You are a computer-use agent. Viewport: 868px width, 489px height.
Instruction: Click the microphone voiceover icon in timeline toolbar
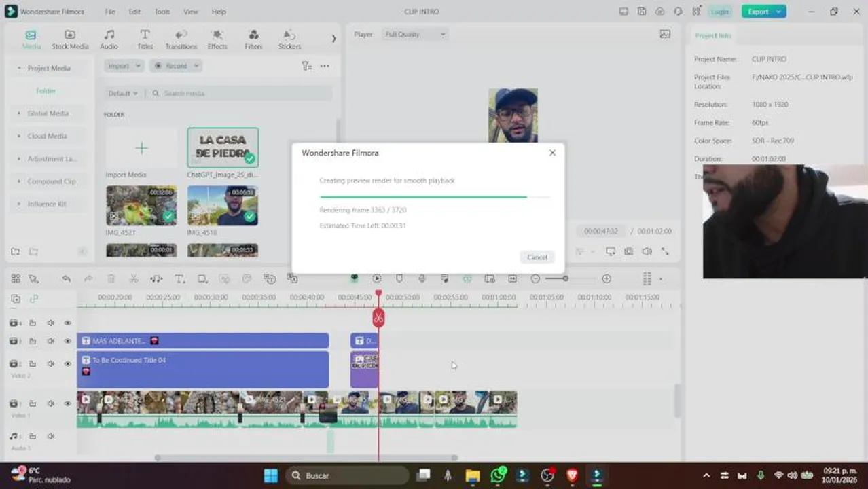(422, 278)
